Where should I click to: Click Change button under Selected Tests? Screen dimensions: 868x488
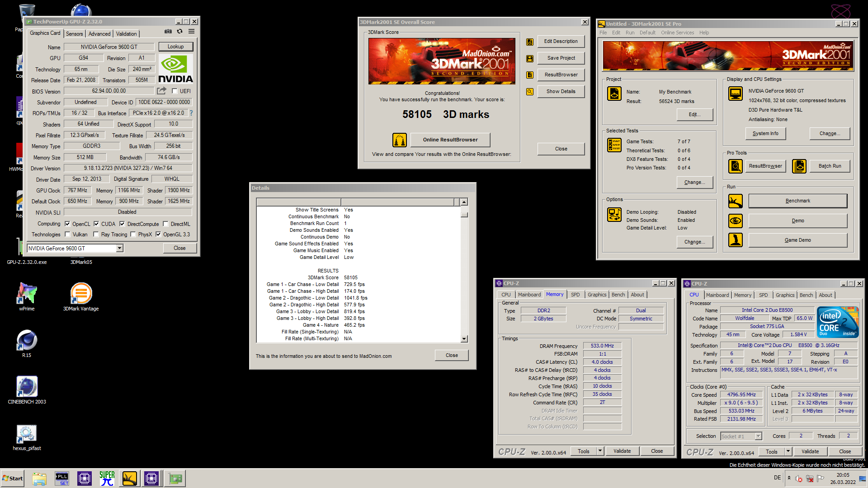694,182
